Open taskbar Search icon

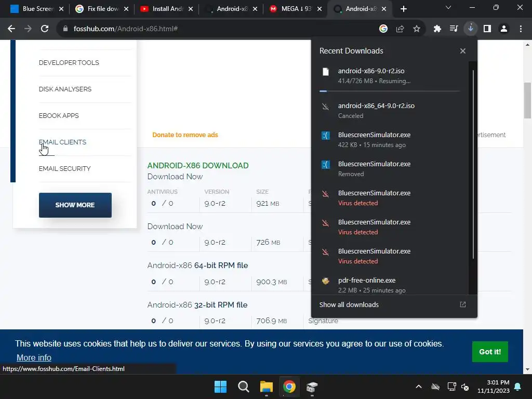pos(243,387)
